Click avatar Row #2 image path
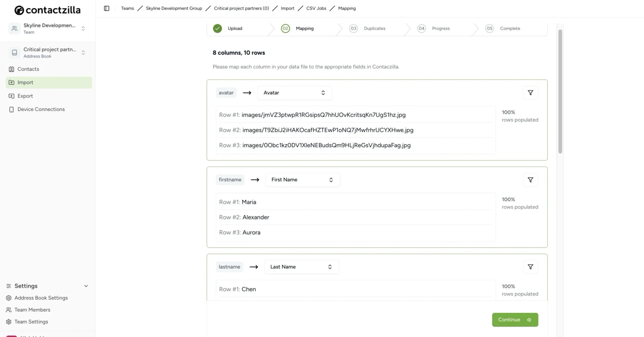 click(328, 130)
